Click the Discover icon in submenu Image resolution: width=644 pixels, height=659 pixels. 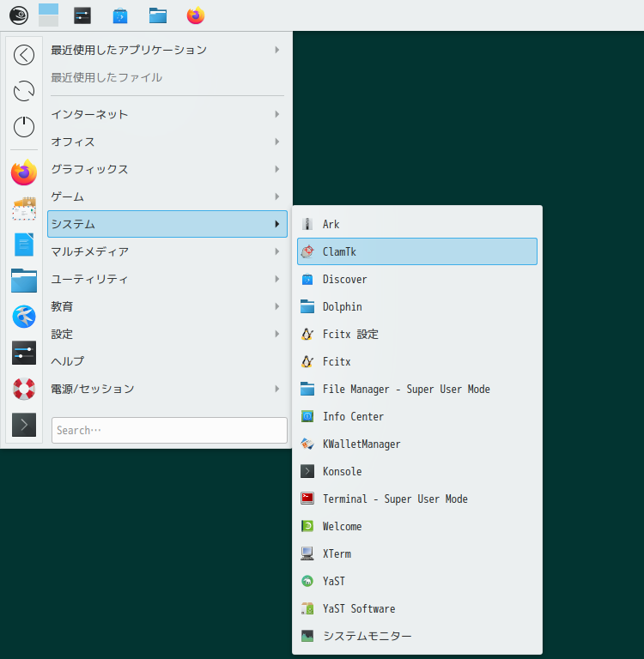pyautogui.click(x=307, y=279)
